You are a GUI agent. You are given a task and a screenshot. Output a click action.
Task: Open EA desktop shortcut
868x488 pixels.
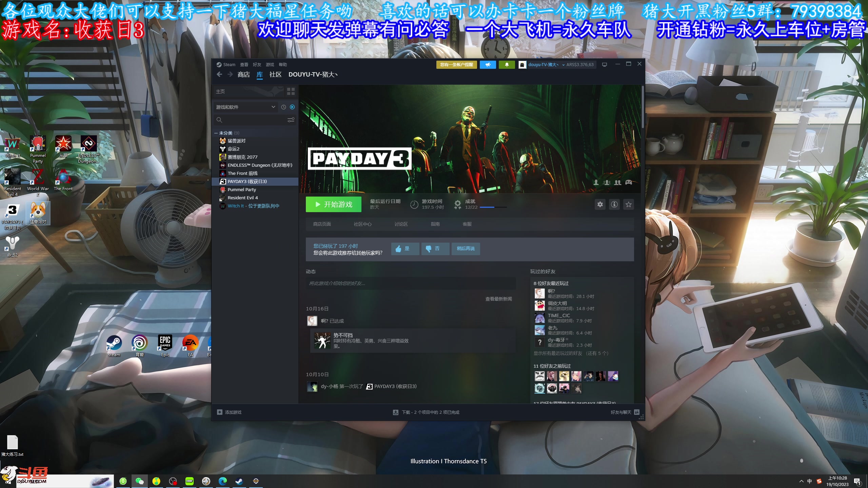[x=190, y=346]
